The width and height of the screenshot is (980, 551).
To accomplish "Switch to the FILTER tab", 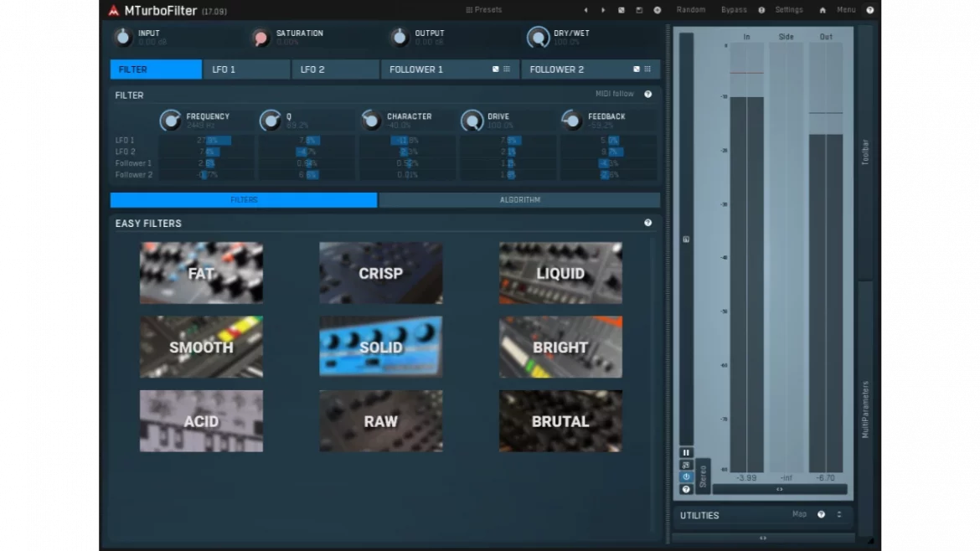I will [x=156, y=70].
